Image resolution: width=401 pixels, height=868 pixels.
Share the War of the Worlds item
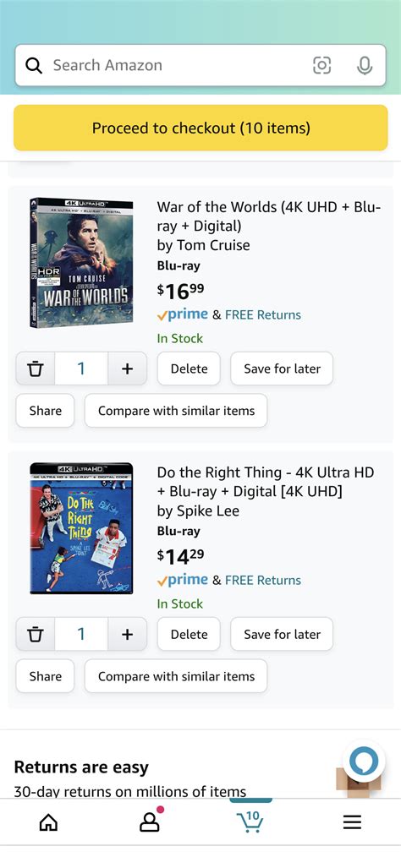45,411
